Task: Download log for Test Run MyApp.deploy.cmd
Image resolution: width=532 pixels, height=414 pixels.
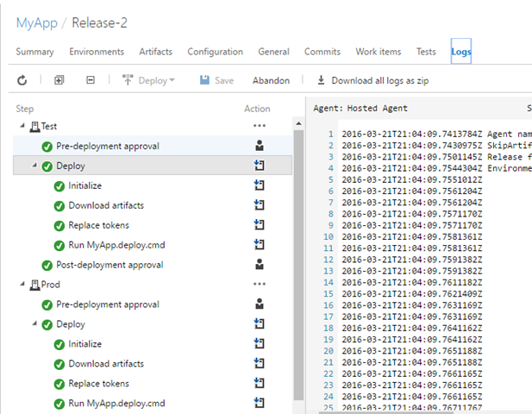Action: click(260, 244)
